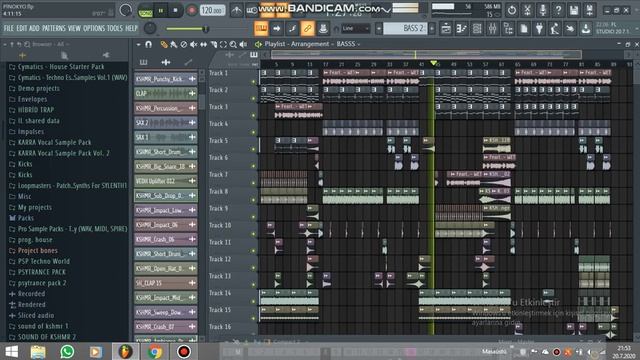The width and height of the screenshot is (640, 360).
Task: Open the Channel rack icon
Action: (477, 29)
